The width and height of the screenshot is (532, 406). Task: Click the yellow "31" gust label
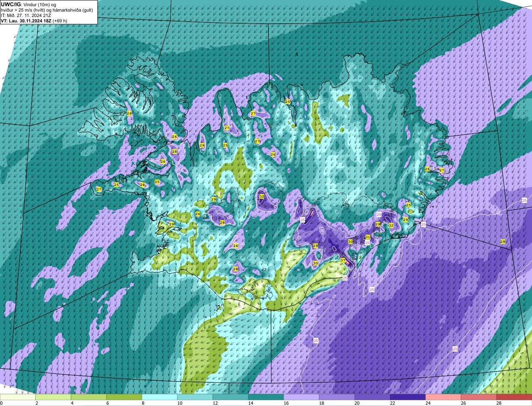click(x=368, y=237)
